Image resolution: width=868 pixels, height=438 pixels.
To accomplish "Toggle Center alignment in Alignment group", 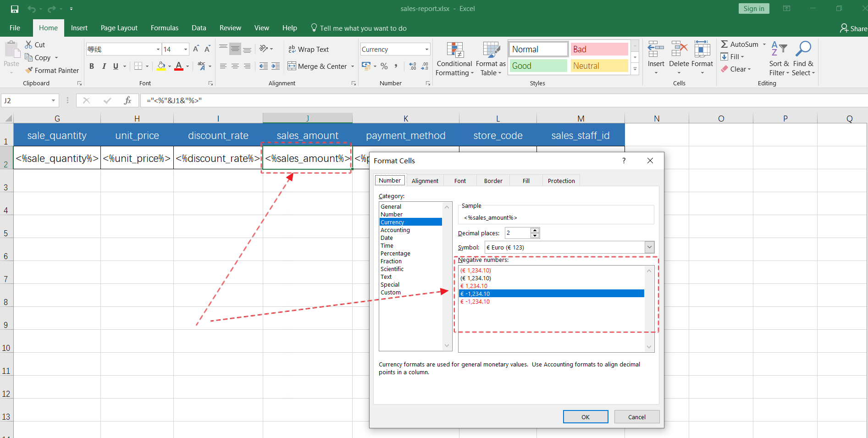I will (235, 66).
